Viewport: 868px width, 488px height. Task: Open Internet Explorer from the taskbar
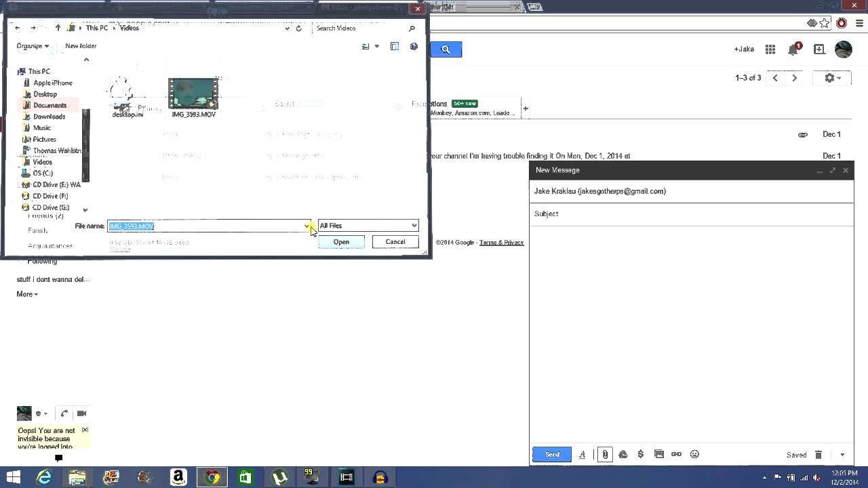pyautogui.click(x=44, y=477)
